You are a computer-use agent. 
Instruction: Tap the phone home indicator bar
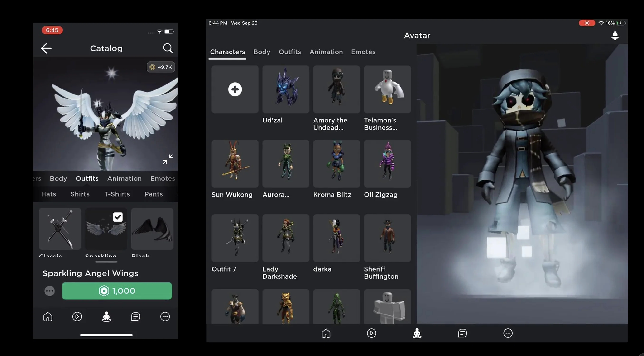tap(106, 335)
